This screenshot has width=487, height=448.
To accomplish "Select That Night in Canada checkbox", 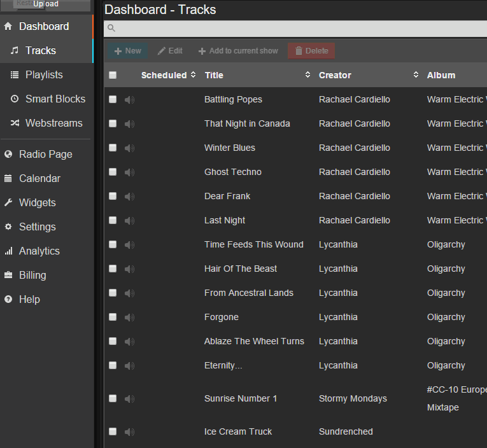I will (x=113, y=123).
